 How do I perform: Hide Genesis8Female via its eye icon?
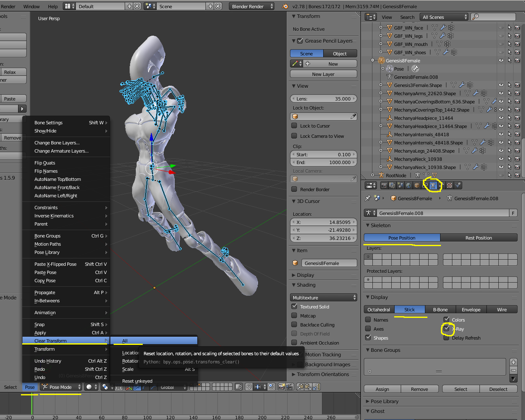[501, 60]
